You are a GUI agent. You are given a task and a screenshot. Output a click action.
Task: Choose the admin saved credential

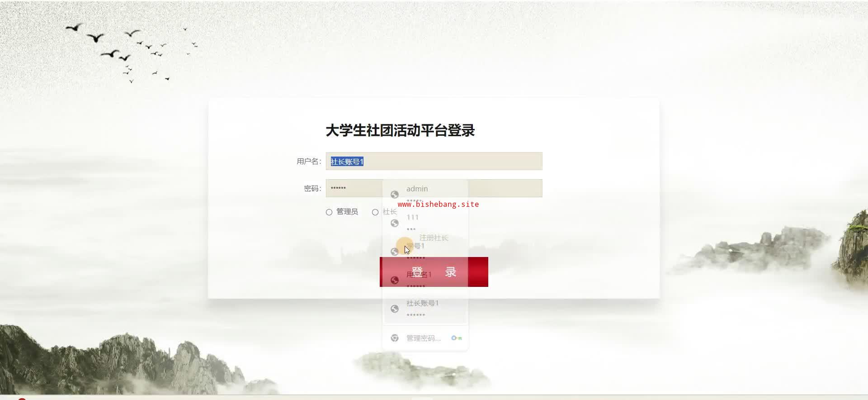(x=425, y=194)
